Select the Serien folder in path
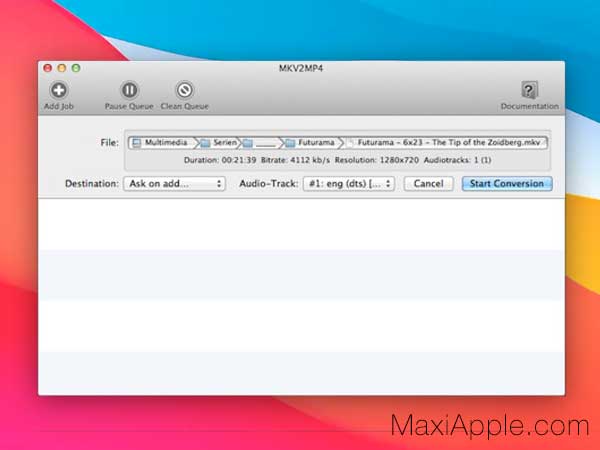Image resolution: width=600 pixels, height=450 pixels. pos(219,143)
